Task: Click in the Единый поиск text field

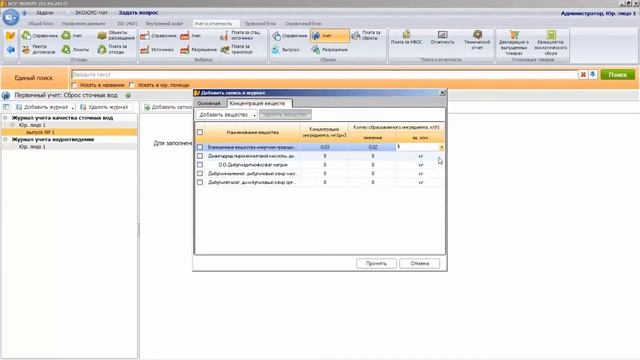Action: (324, 75)
